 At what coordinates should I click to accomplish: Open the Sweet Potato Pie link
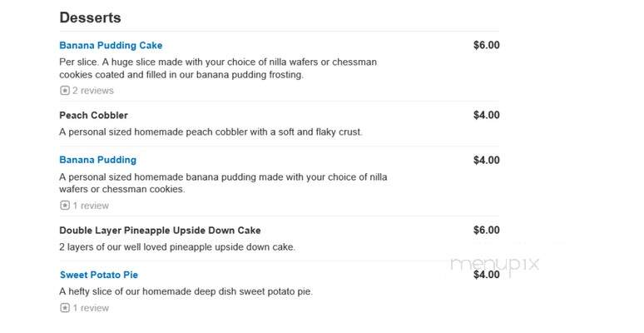99,275
